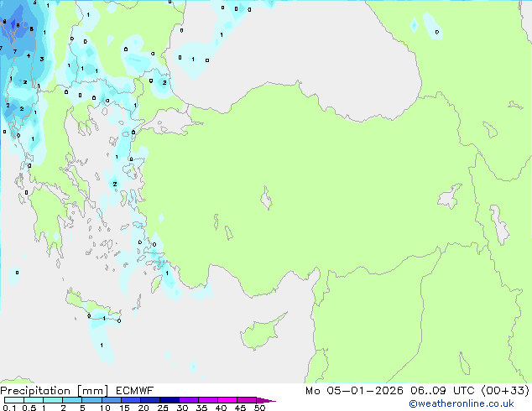Select the 20–25 mm dark blue legend swatch

tap(151, 400)
